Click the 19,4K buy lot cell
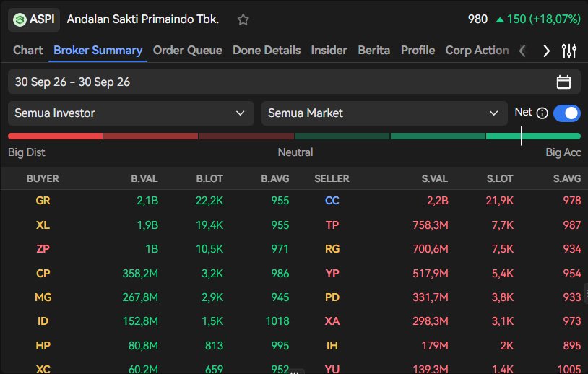 (209, 225)
